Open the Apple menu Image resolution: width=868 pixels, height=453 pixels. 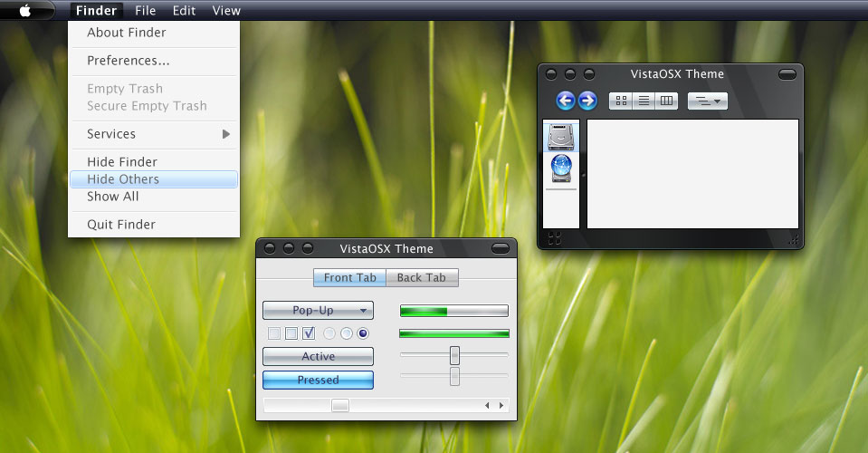[x=25, y=11]
